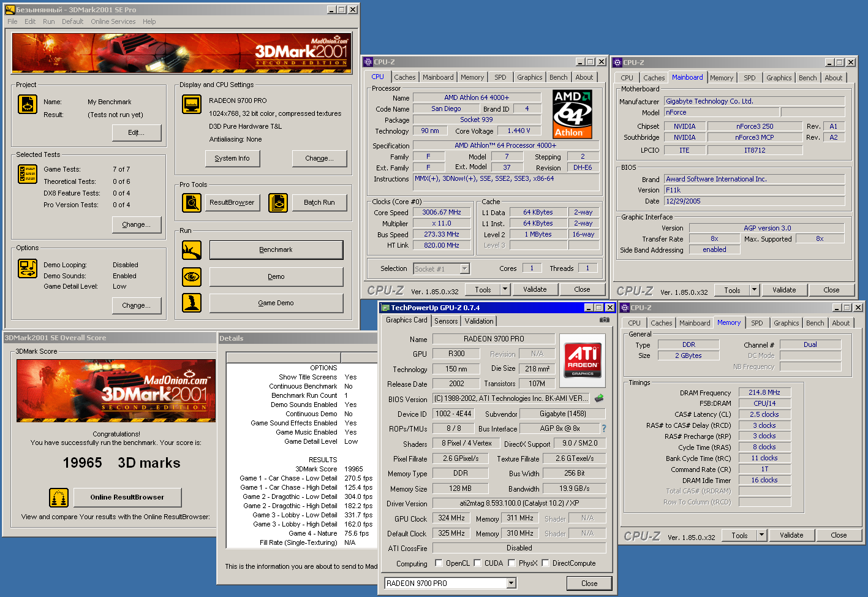Screen dimensions: 868x597
Task: Open Bench tab in CPU-Z CPU window
Action: pyautogui.click(x=558, y=77)
